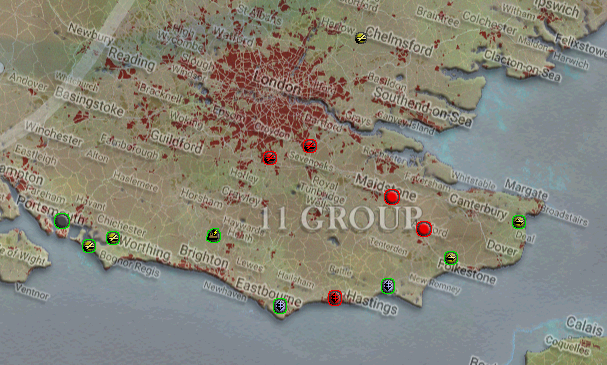Click the Reading town label
Screen dimensions: 607x365
131,60
